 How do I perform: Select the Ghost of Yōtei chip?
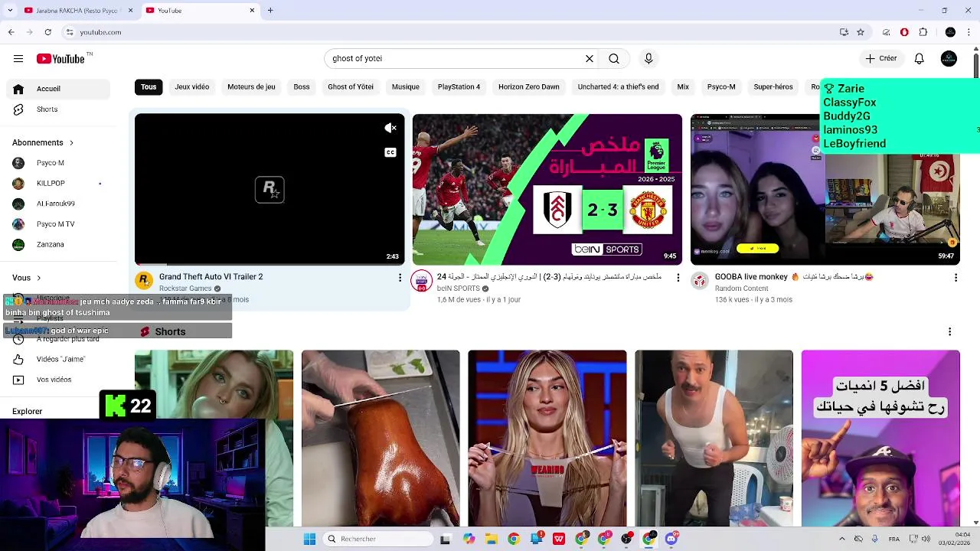pyautogui.click(x=351, y=87)
